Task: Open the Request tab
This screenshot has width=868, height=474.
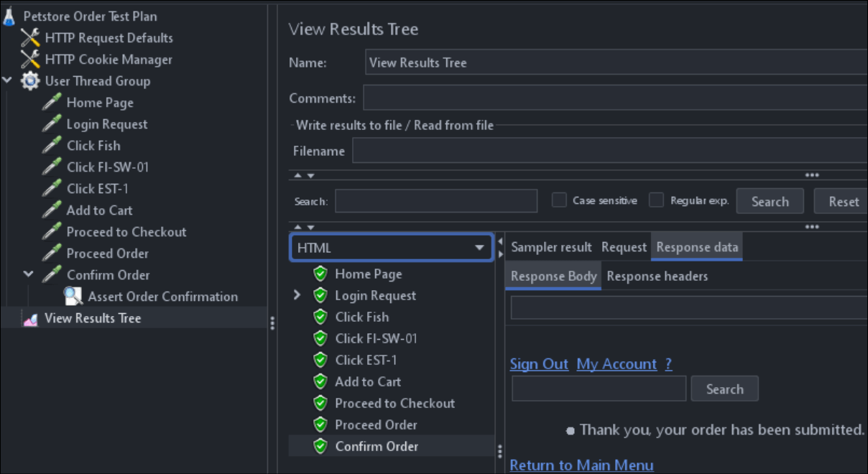Action: point(624,246)
